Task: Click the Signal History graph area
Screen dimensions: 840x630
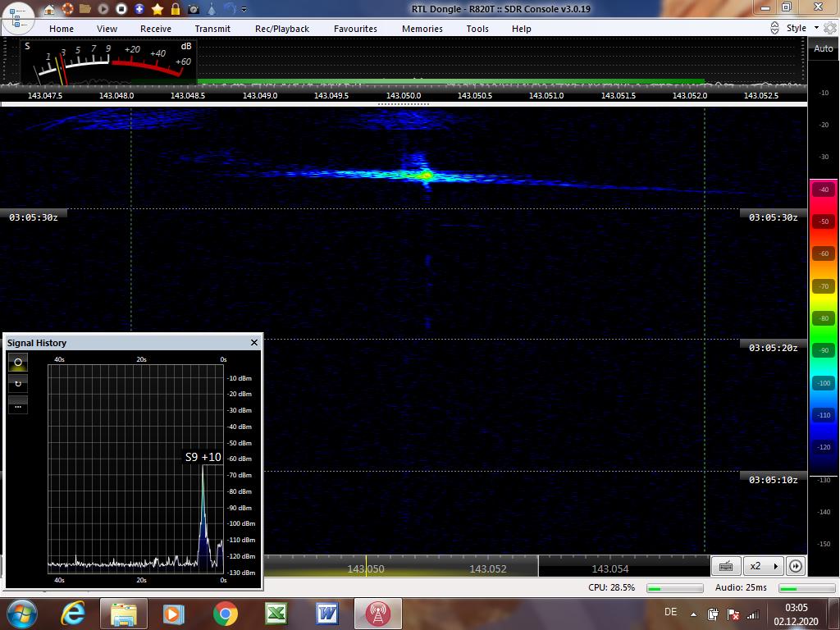Action: pos(135,468)
